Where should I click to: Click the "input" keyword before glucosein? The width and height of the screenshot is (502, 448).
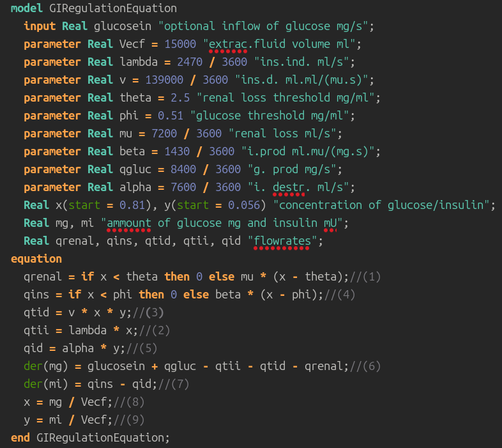coord(40,26)
